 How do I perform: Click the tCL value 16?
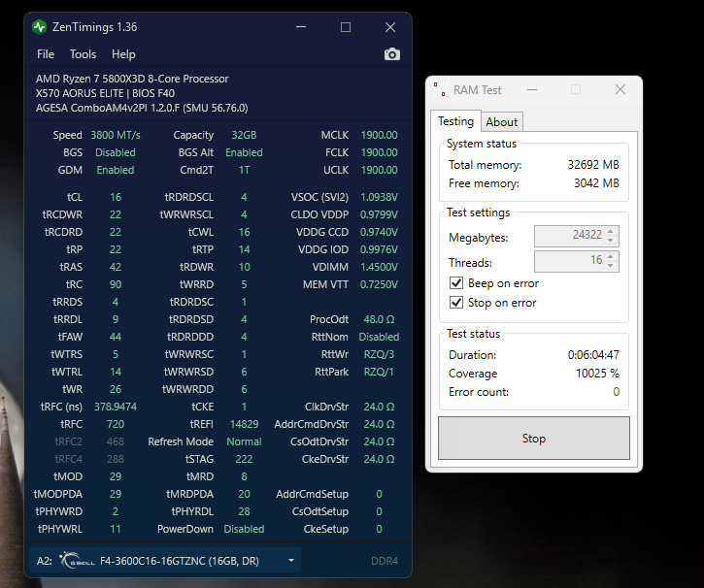[x=116, y=197]
